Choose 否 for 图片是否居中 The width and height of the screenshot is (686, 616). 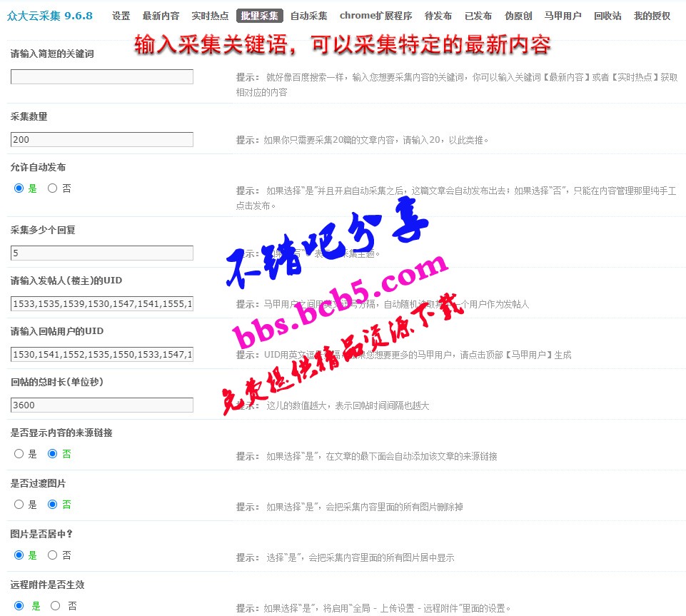tap(53, 555)
